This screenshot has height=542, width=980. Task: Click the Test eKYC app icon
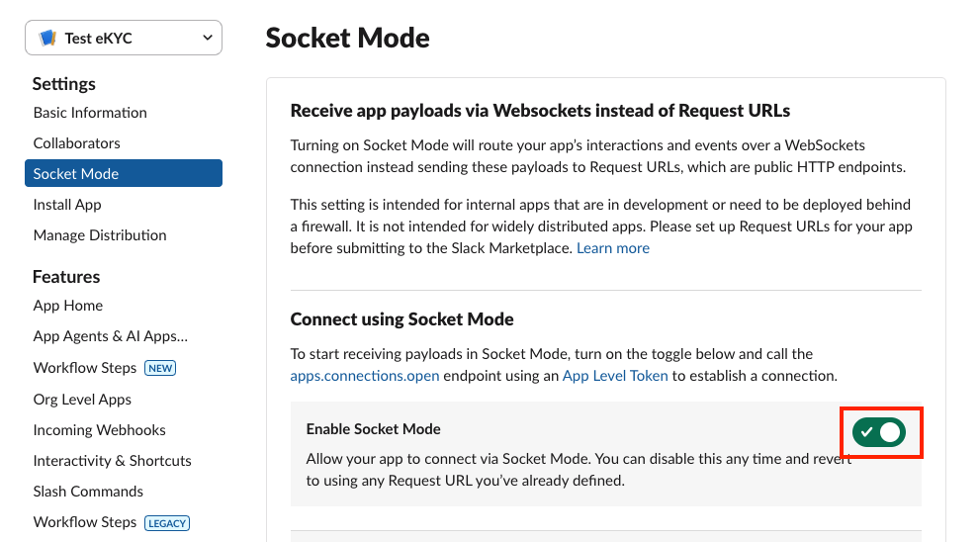tap(47, 39)
